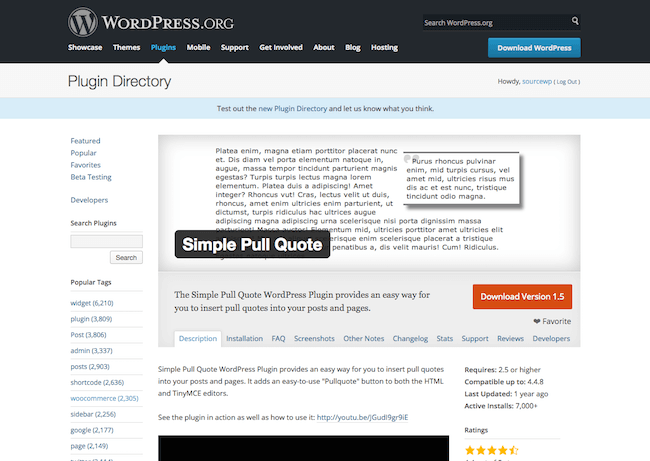Open the youtu.be video link
This screenshot has height=461, width=650.
pos(362,417)
